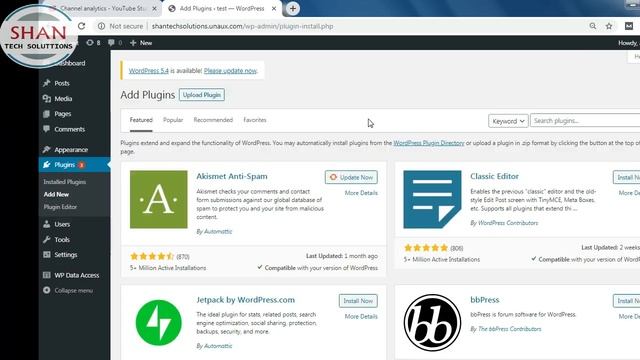Open the Users person icon
This screenshot has height=360, width=640.
click(47, 224)
